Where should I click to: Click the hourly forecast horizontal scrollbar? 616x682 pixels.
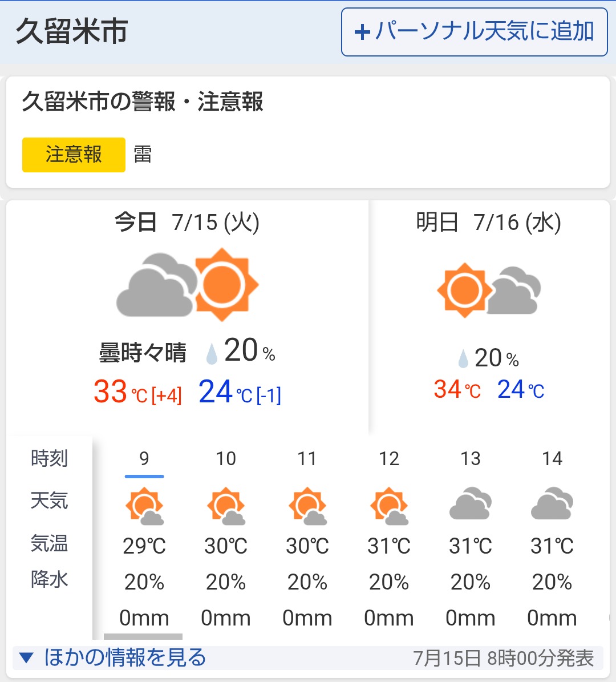pyautogui.click(x=143, y=637)
